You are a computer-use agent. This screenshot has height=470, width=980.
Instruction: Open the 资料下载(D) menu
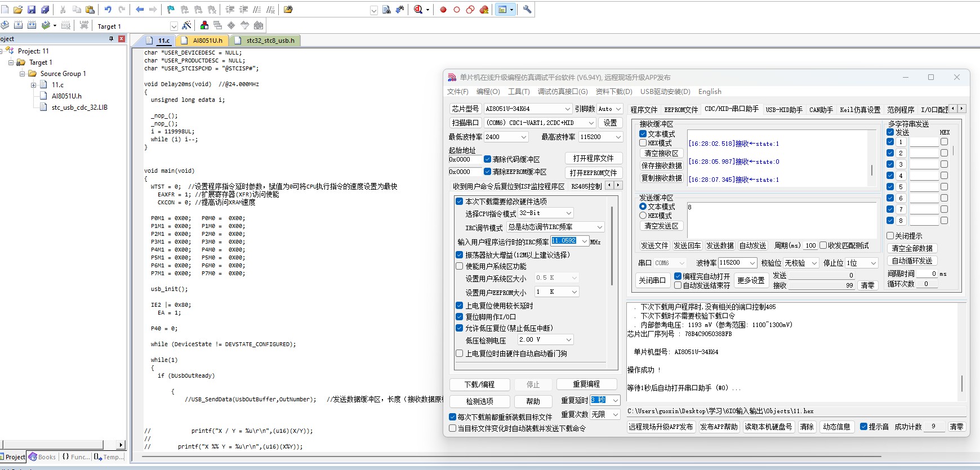coord(613,92)
